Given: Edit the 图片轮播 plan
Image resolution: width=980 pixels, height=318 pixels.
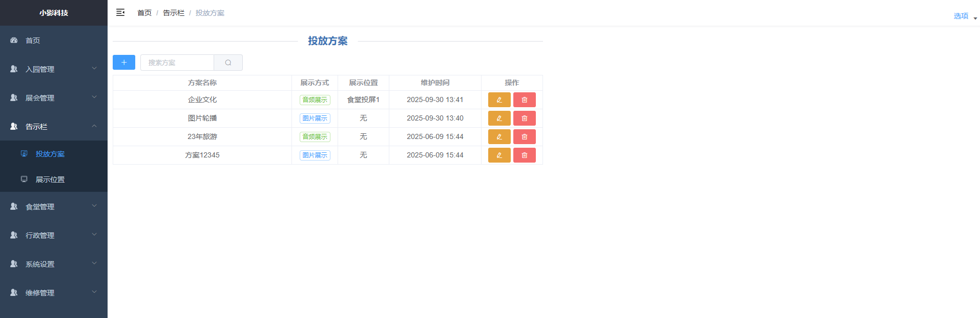Looking at the screenshot, I should click(x=499, y=118).
